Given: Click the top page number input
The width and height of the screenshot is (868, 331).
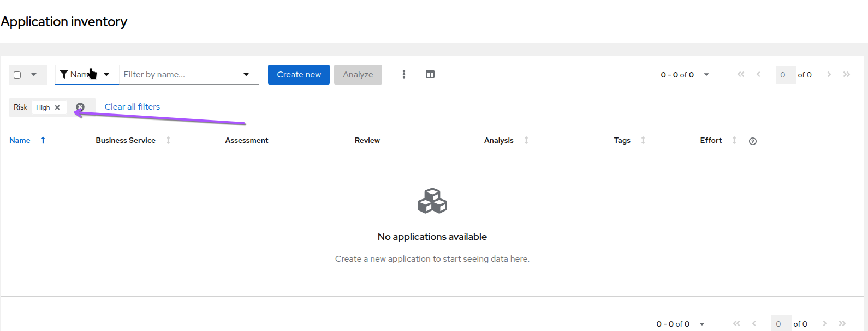Looking at the screenshot, I should (785, 75).
